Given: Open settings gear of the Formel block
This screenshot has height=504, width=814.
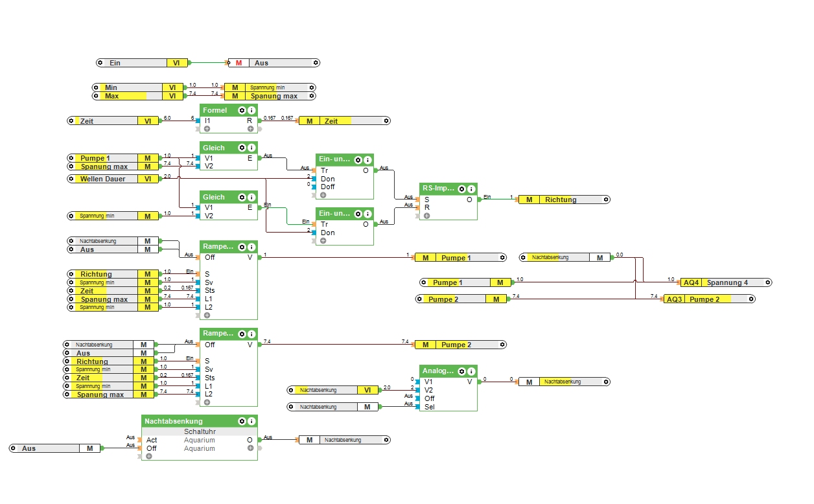Looking at the screenshot, I should 242,111.
